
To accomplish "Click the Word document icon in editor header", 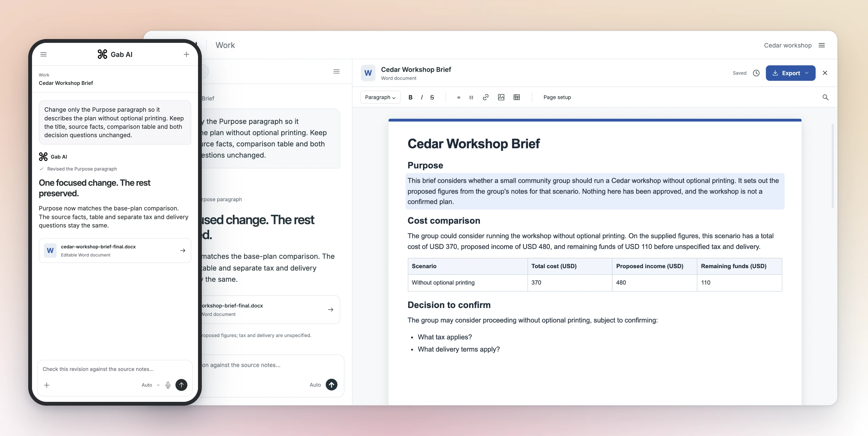I will [x=368, y=73].
